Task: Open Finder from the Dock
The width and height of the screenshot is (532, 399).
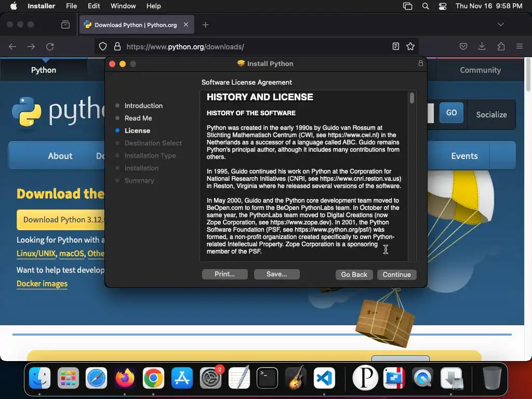Action: (x=39, y=378)
